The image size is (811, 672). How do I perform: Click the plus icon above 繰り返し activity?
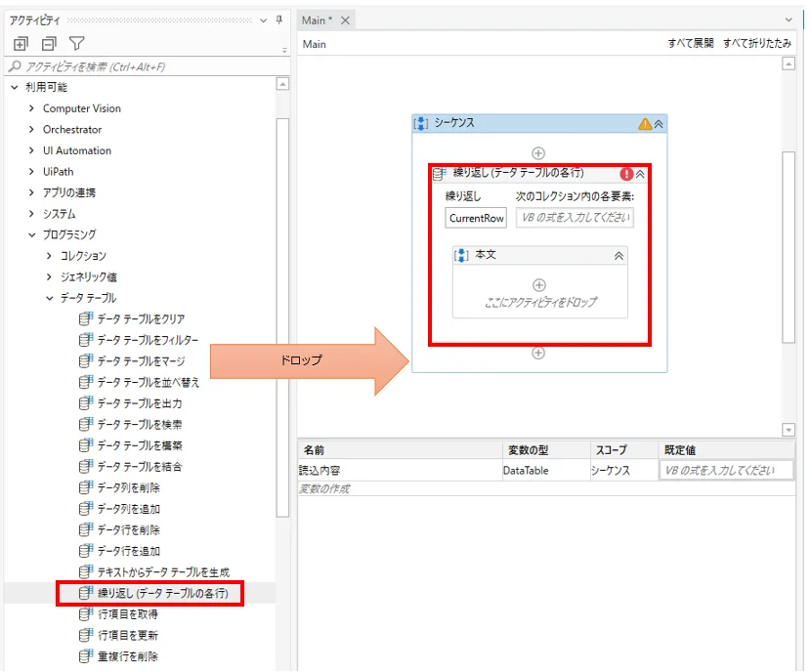(538, 153)
